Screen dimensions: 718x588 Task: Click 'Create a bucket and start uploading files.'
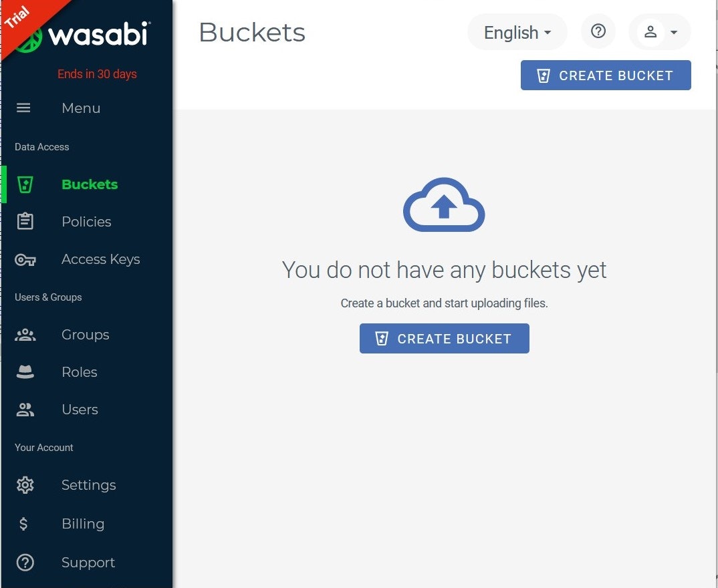tap(444, 303)
